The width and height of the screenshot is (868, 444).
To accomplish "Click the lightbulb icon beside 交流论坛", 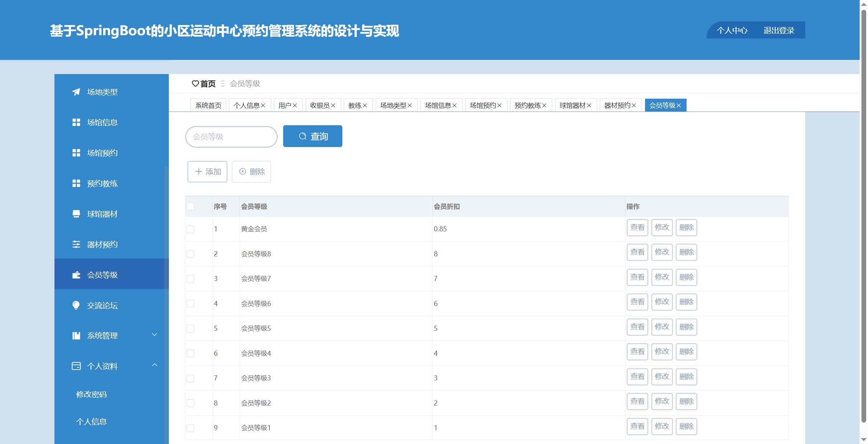I will point(76,305).
